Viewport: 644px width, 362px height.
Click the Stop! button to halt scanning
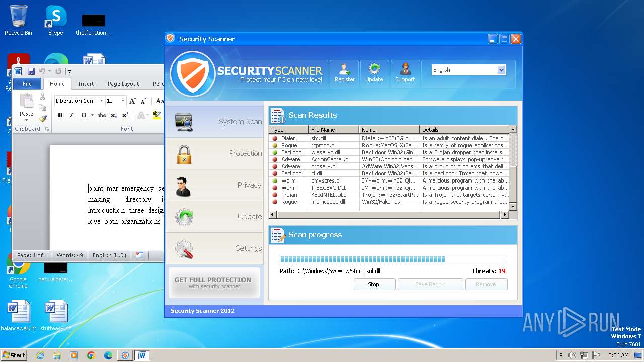coord(374,284)
